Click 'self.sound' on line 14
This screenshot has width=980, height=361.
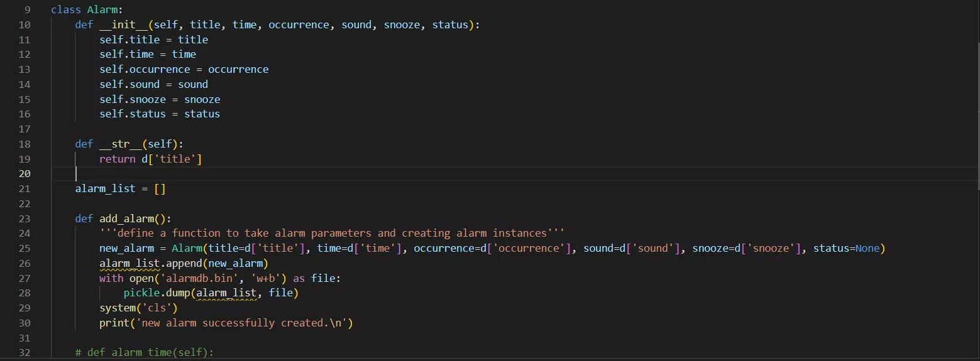click(129, 84)
